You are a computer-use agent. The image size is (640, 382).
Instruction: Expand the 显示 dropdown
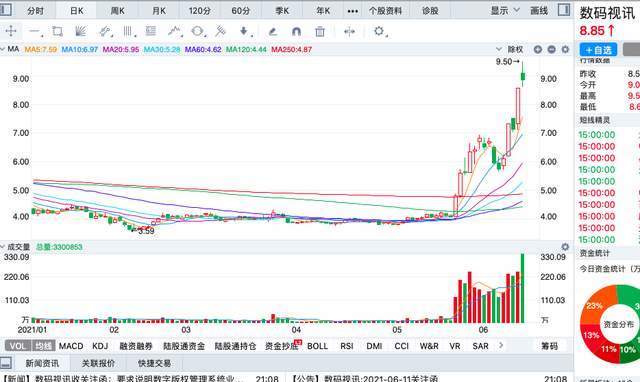(504, 11)
